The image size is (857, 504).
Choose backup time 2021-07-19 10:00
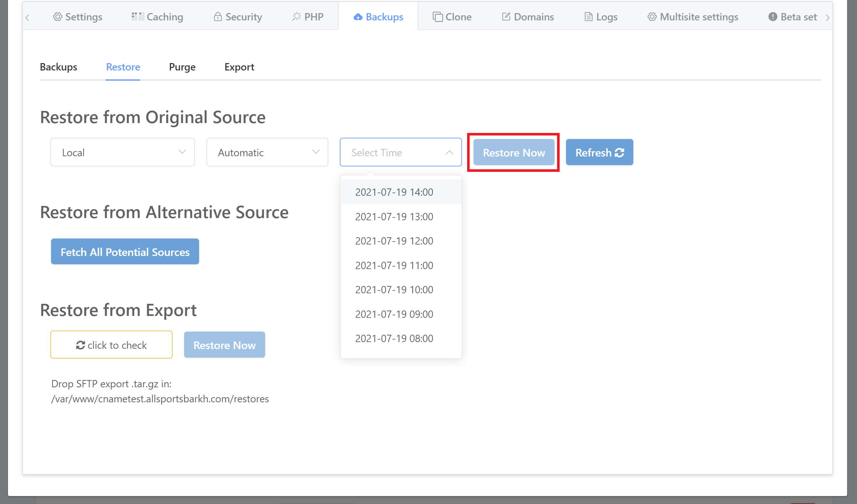(x=401, y=289)
